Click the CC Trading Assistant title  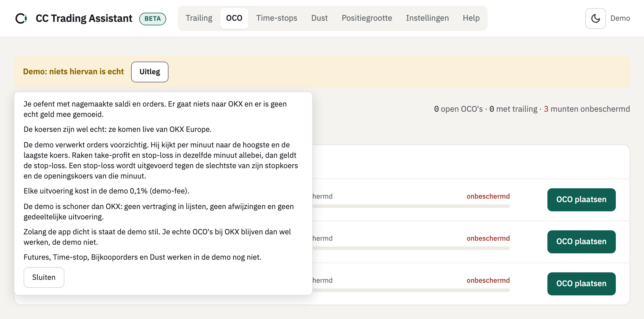coord(84,18)
